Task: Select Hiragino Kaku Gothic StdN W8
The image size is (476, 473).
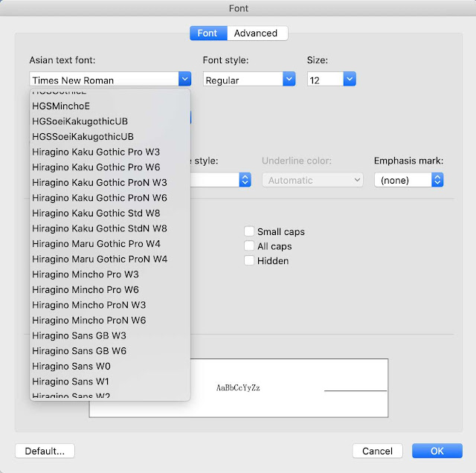Action: pyautogui.click(x=110, y=228)
